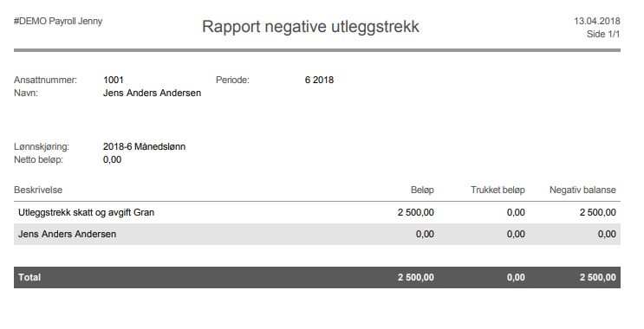644x329 pixels.
Task: Click the shaded Jens Anders Andersen table row
Action: click(317, 235)
